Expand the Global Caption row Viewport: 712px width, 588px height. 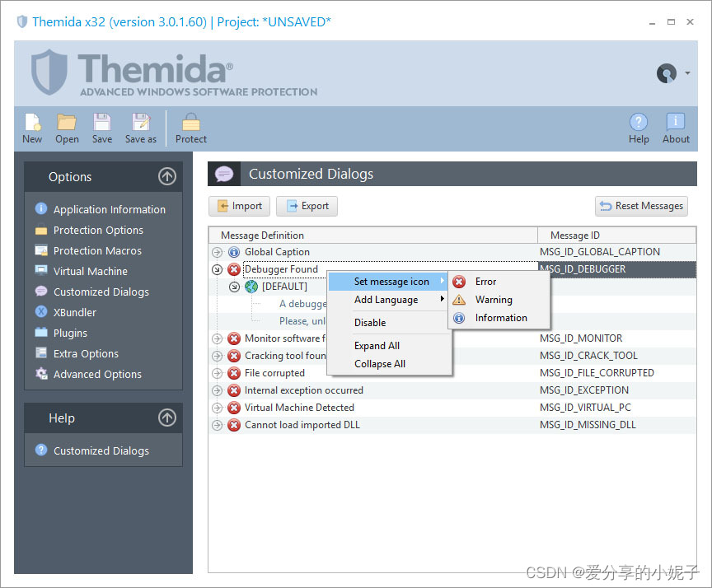(217, 252)
